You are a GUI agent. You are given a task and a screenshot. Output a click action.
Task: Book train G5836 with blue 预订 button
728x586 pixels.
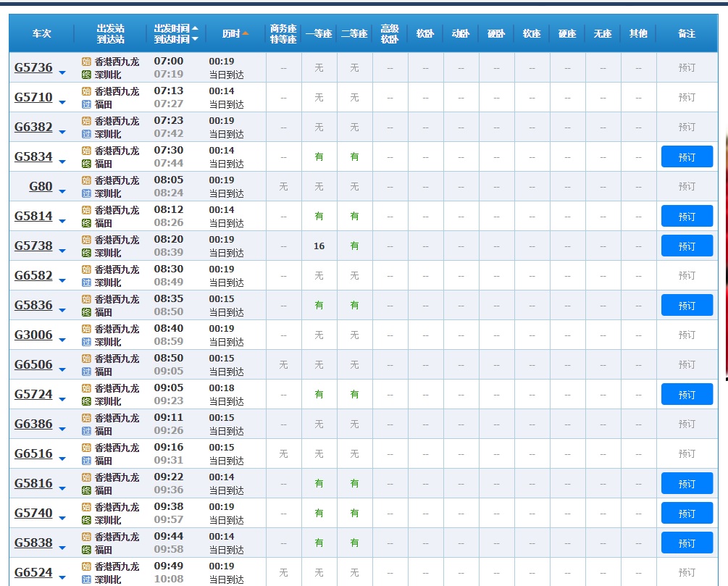pos(687,305)
